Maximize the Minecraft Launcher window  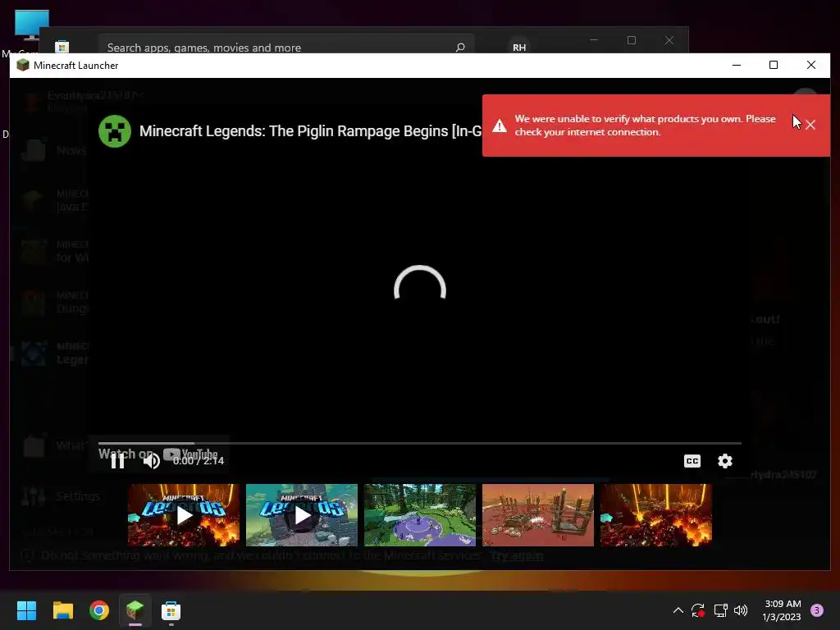773,65
